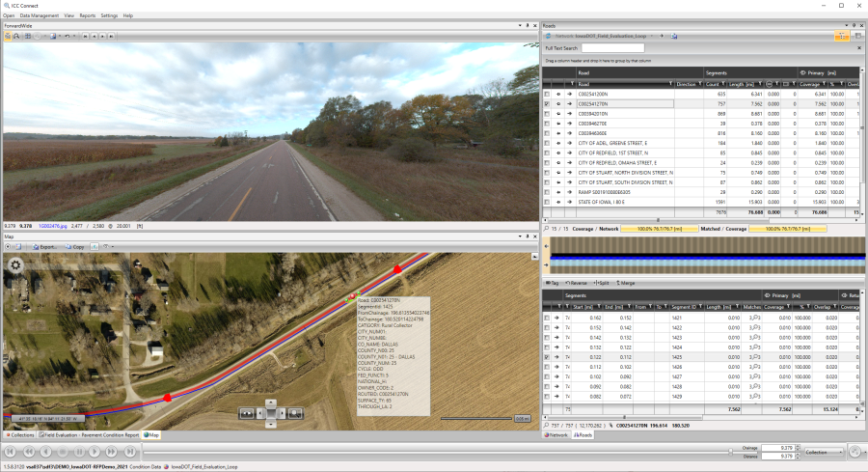Check the box for road C002541200N
The width and height of the screenshot is (868, 472).
(x=547, y=94)
